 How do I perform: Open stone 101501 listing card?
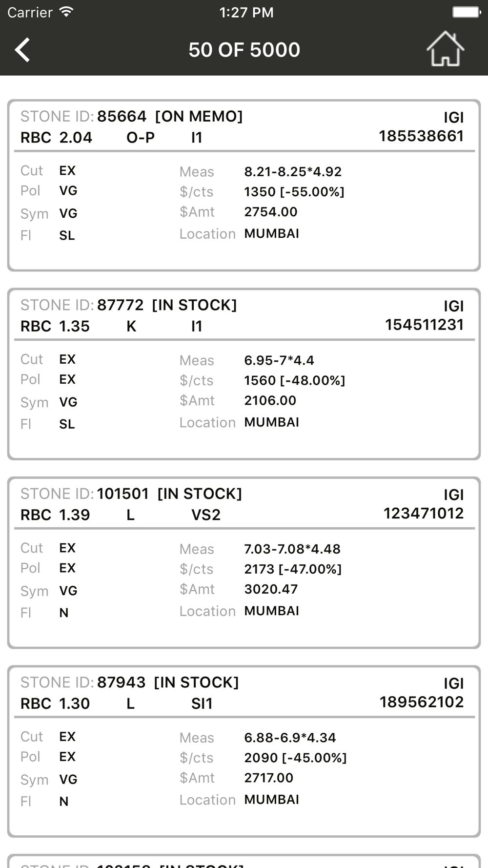click(244, 563)
